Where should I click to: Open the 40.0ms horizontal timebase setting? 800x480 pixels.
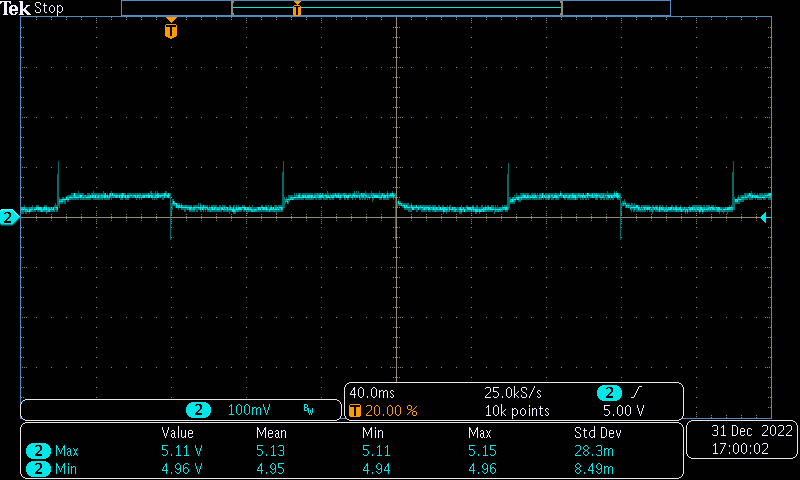pyautogui.click(x=372, y=394)
